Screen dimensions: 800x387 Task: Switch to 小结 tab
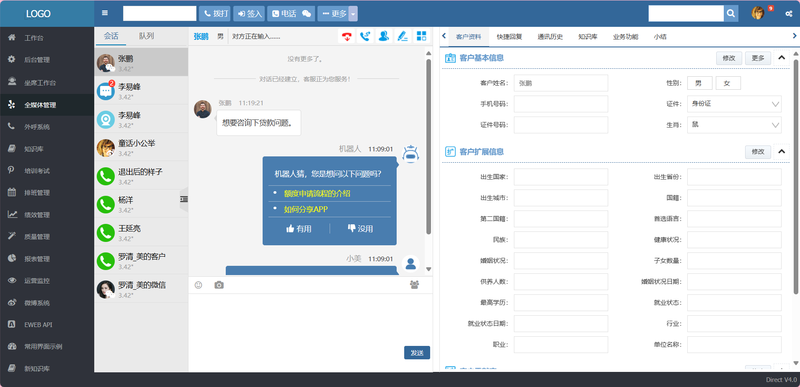click(660, 37)
